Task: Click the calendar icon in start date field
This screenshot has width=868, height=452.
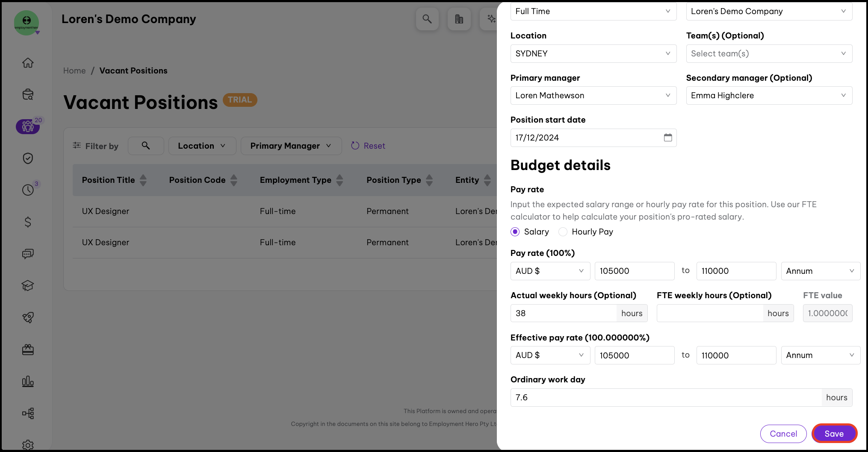Action: (667, 138)
